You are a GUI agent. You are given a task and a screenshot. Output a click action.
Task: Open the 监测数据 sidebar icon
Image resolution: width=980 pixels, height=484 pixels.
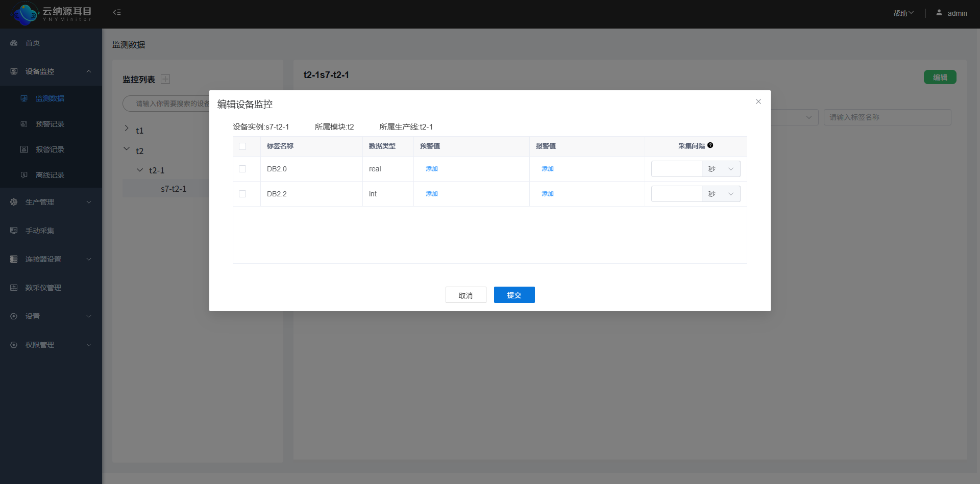pyautogui.click(x=23, y=98)
